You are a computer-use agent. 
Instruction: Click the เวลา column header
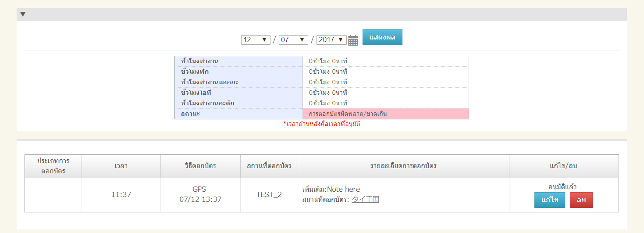pos(121,166)
